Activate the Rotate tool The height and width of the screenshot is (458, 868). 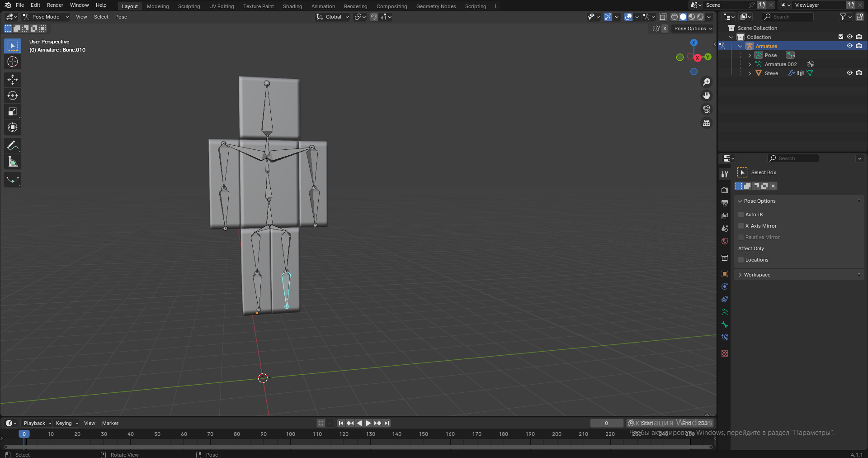click(13, 95)
